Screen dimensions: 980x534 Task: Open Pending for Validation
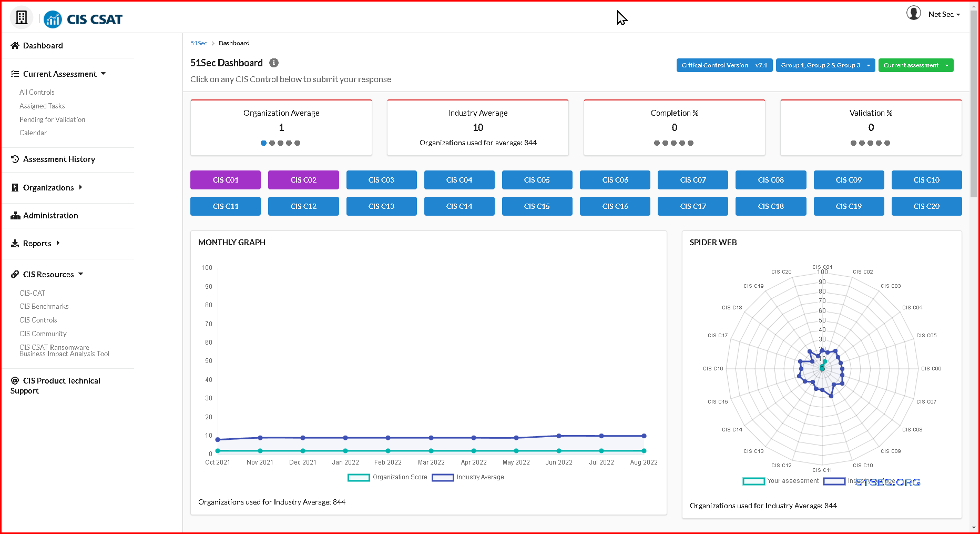point(52,119)
